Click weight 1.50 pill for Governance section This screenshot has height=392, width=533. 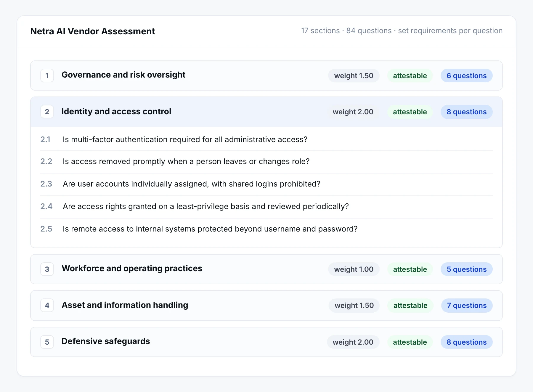pos(354,75)
